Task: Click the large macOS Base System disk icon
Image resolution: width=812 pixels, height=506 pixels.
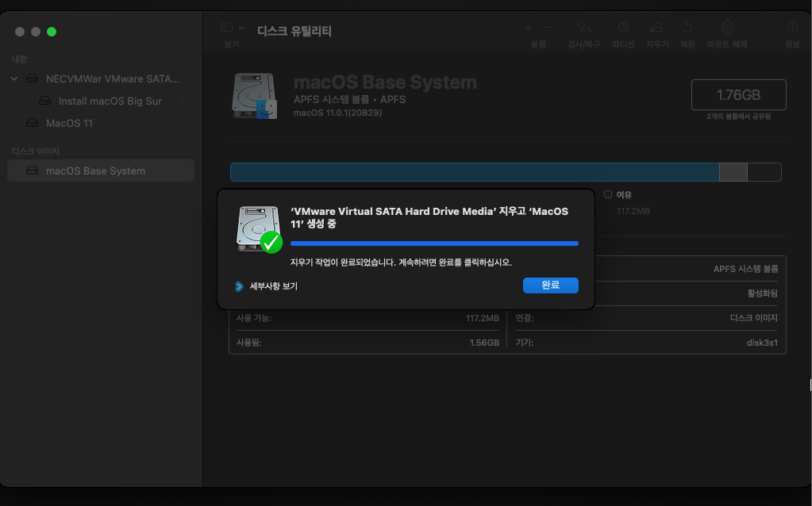Action: tap(254, 96)
